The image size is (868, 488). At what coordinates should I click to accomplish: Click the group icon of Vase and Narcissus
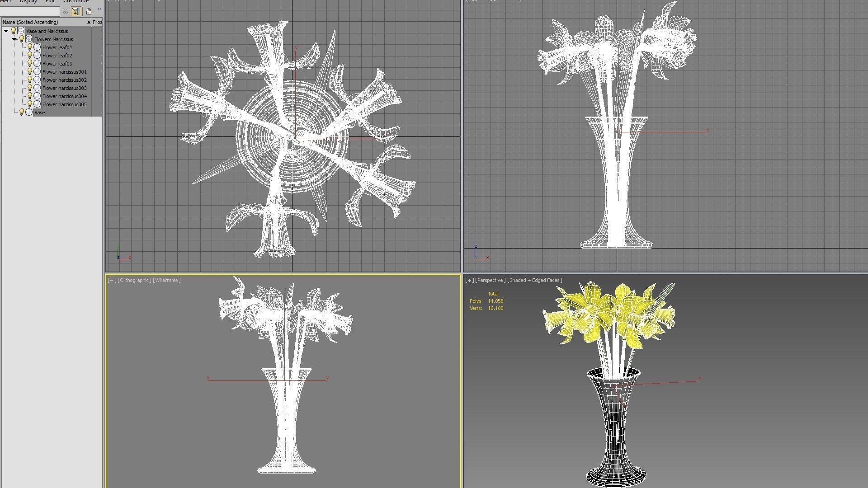pyautogui.click(x=21, y=31)
